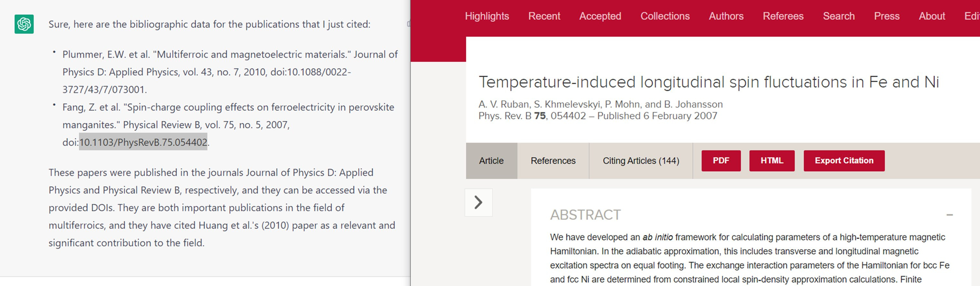Expand the sidebar chevron arrow button
The width and height of the screenshot is (980, 286).
click(479, 202)
